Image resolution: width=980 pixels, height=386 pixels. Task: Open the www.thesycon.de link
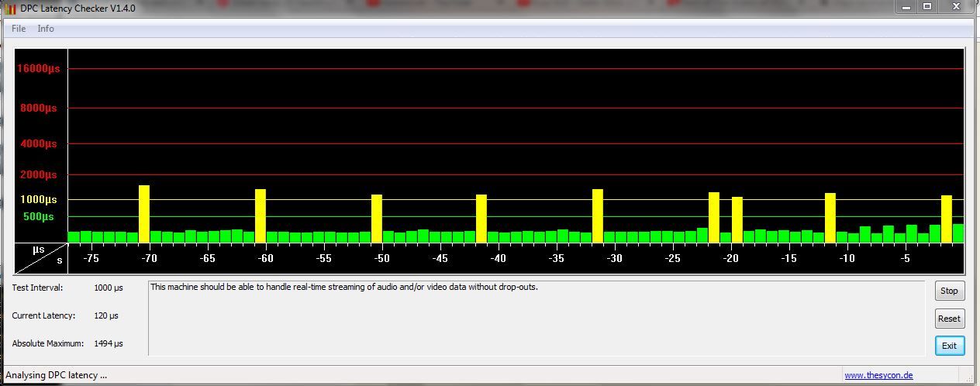tap(878, 375)
